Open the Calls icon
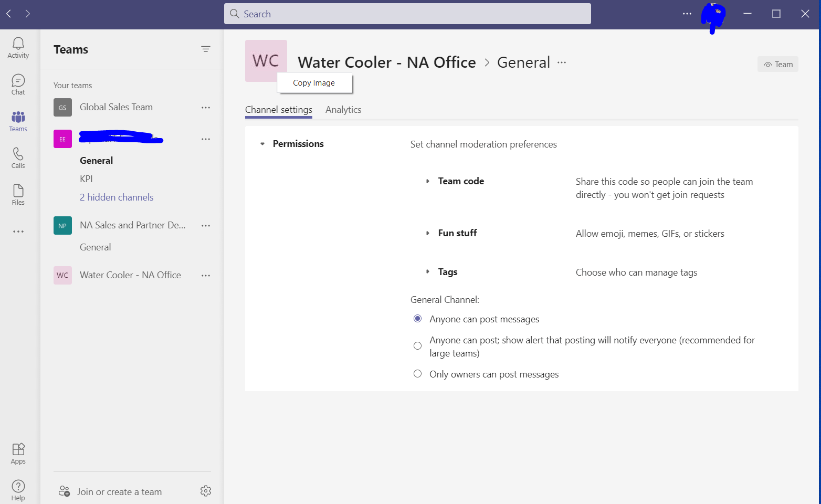The image size is (821, 504). point(18,158)
